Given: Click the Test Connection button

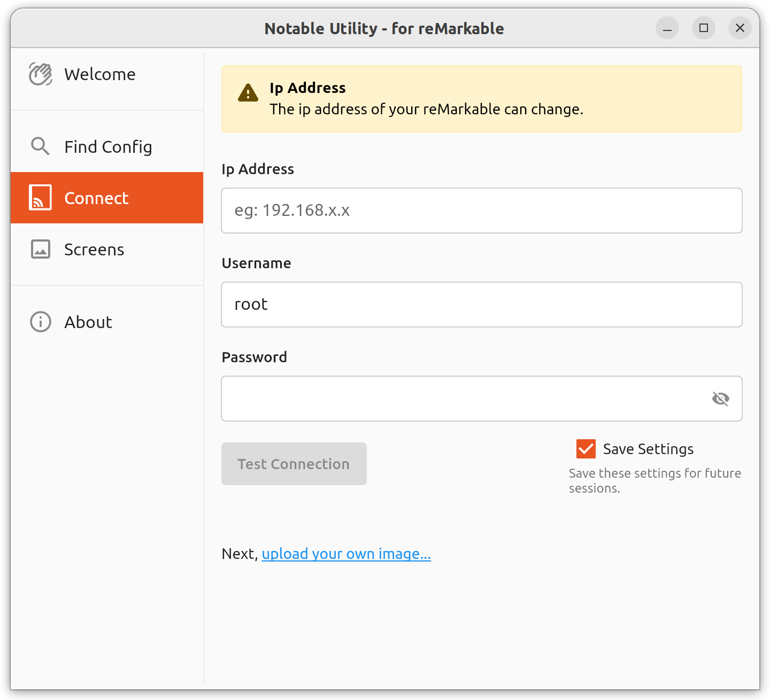Looking at the screenshot, I should 294,464.
